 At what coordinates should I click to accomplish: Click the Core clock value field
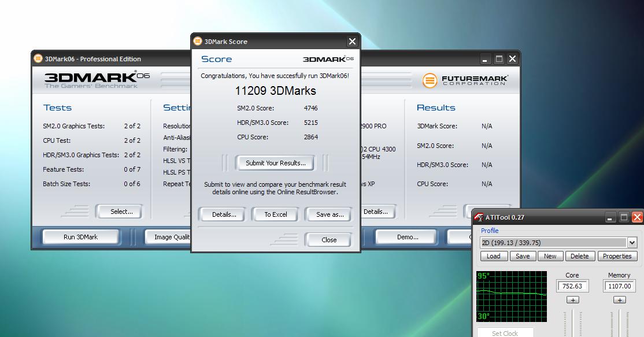[x=572, y=286]
